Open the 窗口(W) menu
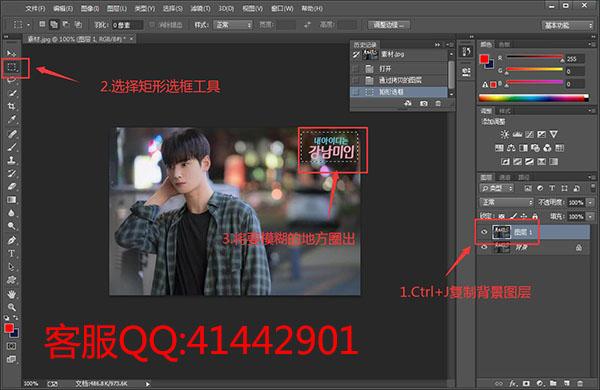Screen dimensions: 600x390 coord(282,8)
